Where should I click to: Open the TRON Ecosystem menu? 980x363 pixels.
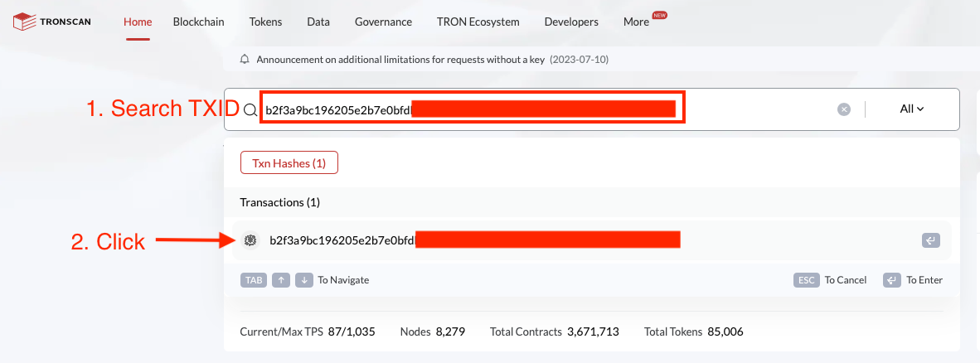click(x=478, y=22)
